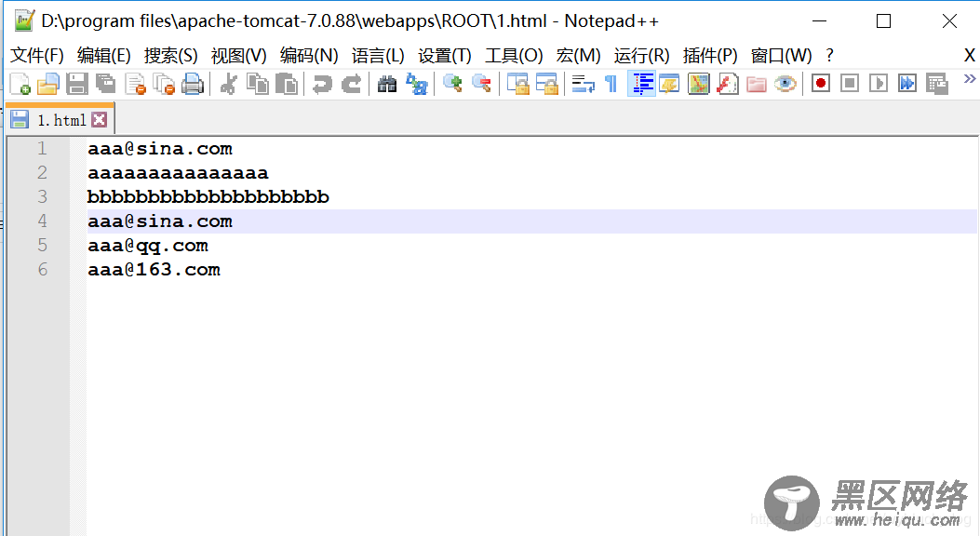Viewport: 980px width, 536px height.
Task: Select line 6 via its line number
Action: click(42, 269)
